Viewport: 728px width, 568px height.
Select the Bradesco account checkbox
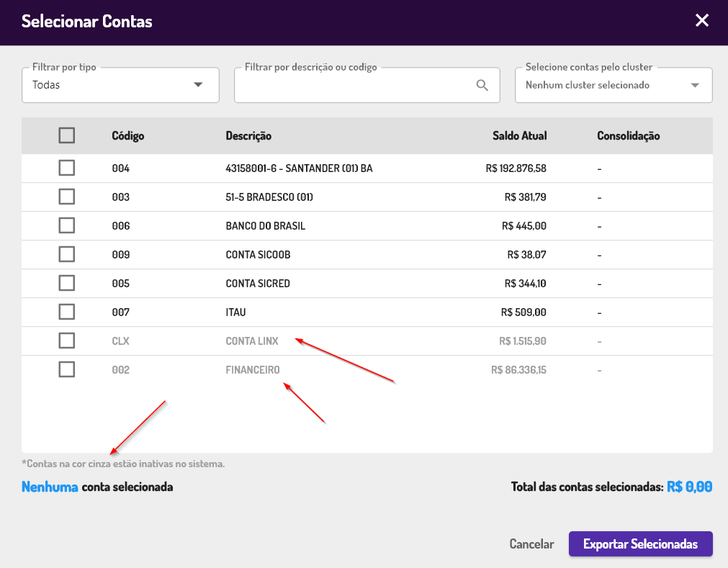click(x=67, y=197)
